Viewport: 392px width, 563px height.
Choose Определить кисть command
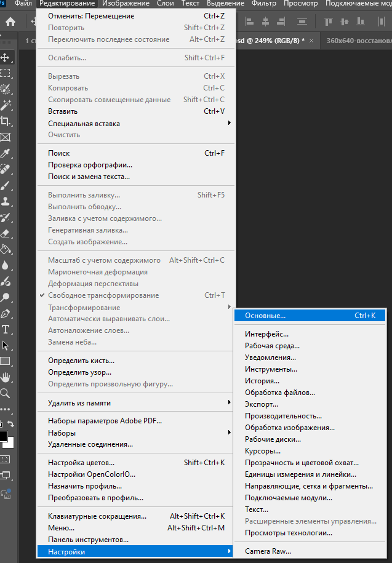click(x=136, y=361)
